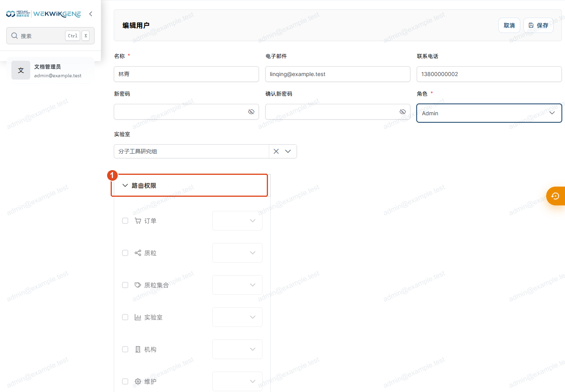Image resolution: width=565 pixels, height=392 pixels.
Task: Click the 电子邮件 input field
Action: coord(338,74)
